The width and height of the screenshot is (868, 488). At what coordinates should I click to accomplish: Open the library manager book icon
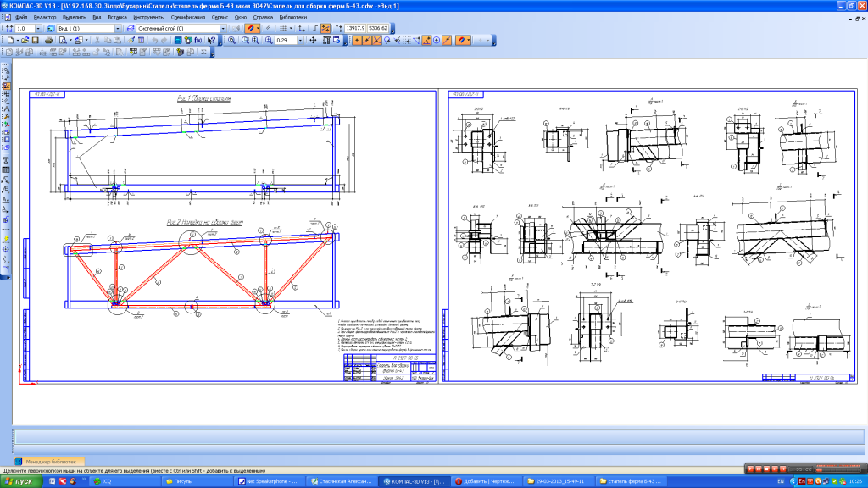click(x=178, y=41)
